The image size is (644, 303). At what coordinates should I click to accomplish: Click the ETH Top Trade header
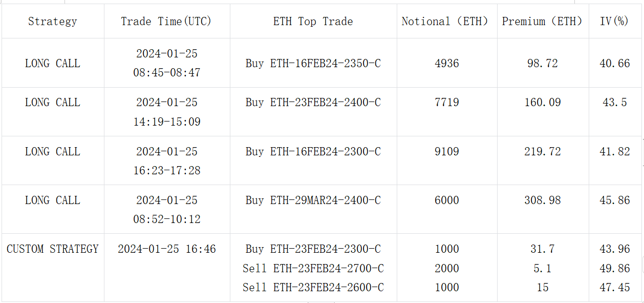313,22
